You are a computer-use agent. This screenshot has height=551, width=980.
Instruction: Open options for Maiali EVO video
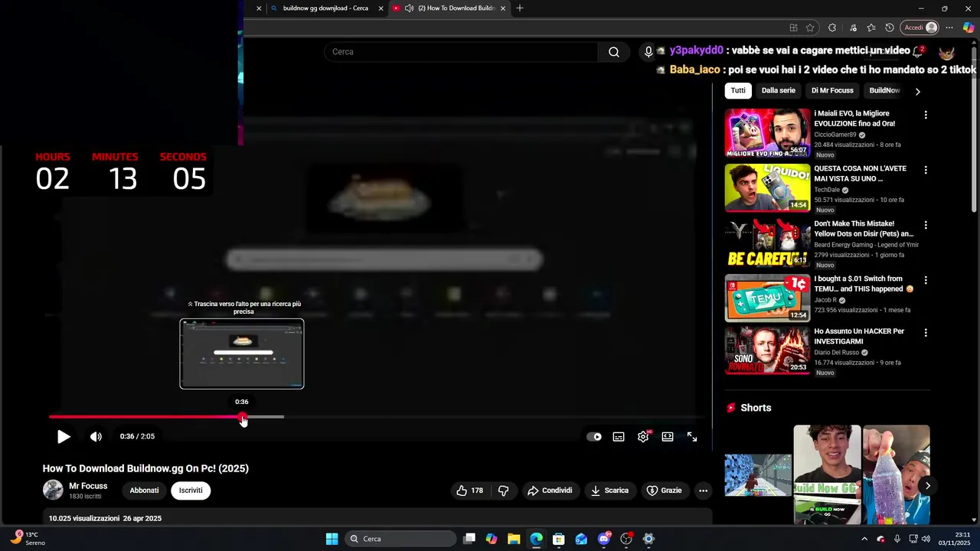coord(926,115)
